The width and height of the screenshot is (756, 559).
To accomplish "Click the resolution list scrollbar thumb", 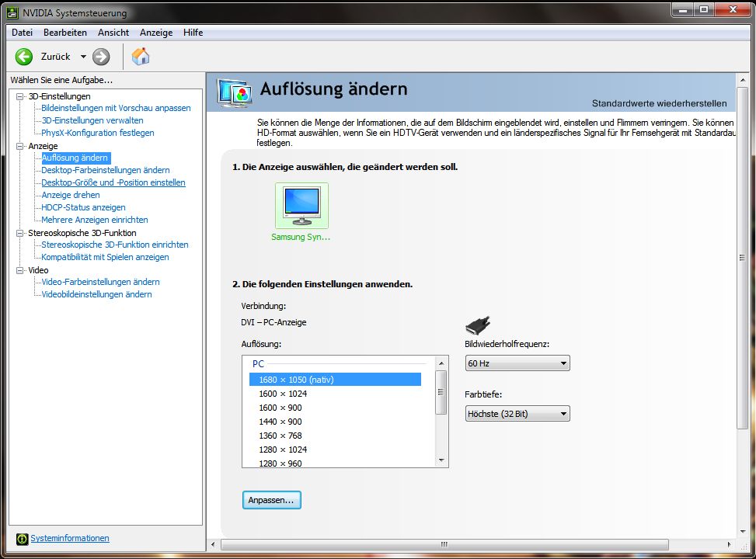I will tap(441, 392).
